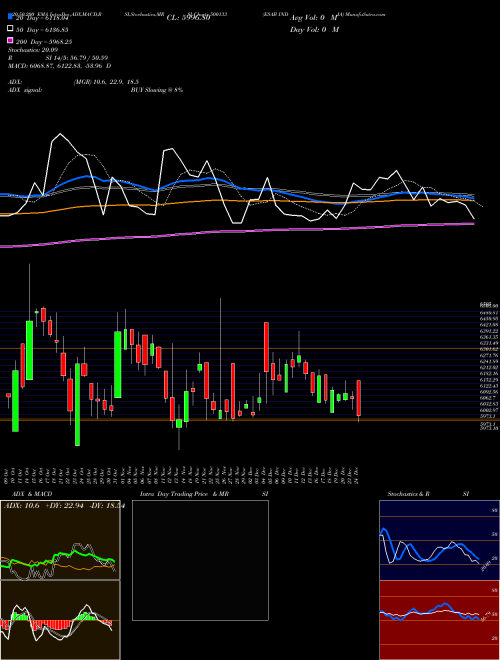
Task: Open the MACD histogram chart panel
Action: (x=60, y=620)
